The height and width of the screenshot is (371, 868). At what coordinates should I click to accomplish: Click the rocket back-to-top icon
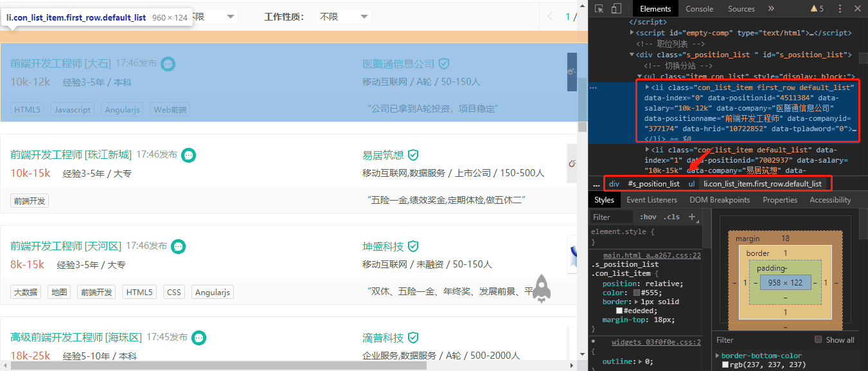click(x=543, y=289)
